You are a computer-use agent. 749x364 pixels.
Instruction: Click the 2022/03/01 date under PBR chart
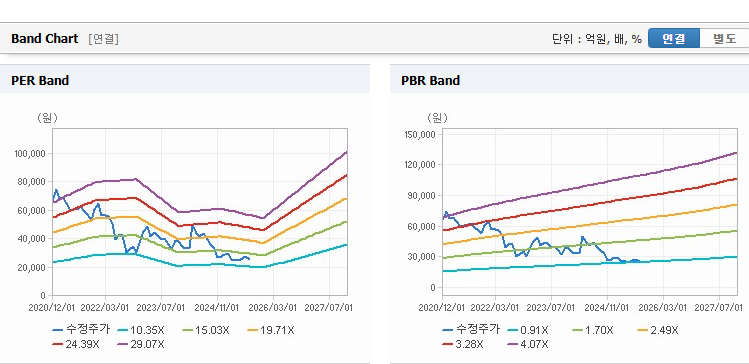pyautogui.click(x=495, y=308)
